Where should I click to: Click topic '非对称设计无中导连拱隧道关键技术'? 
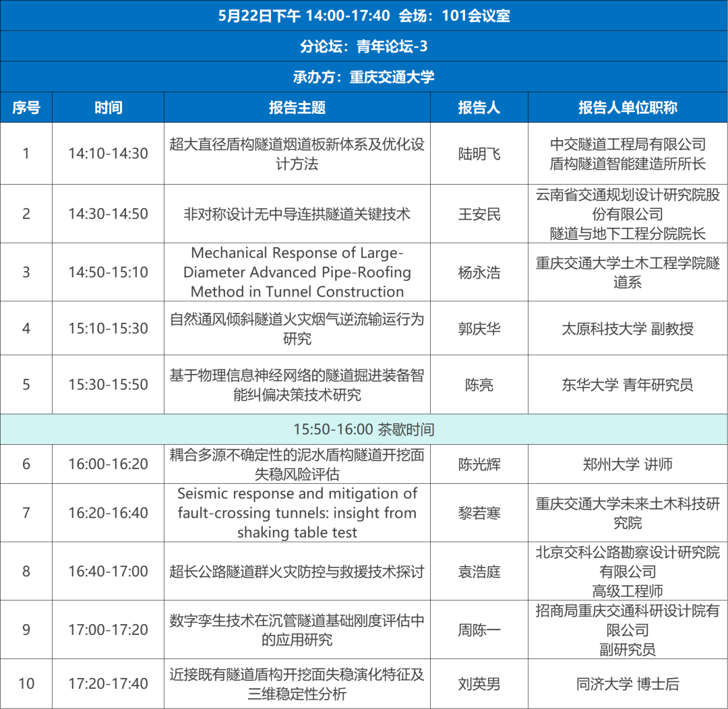click(297, 214)
